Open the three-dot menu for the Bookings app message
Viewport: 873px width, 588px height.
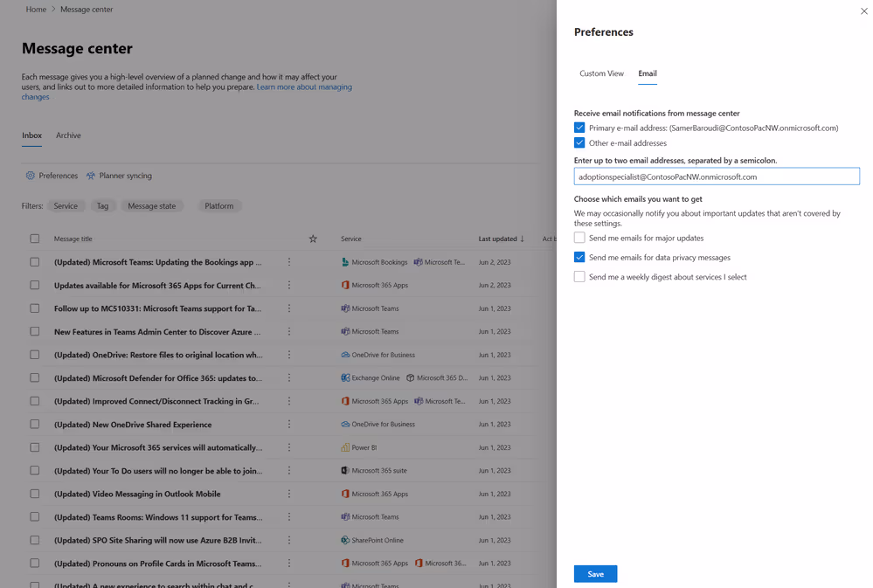[288, 262]
